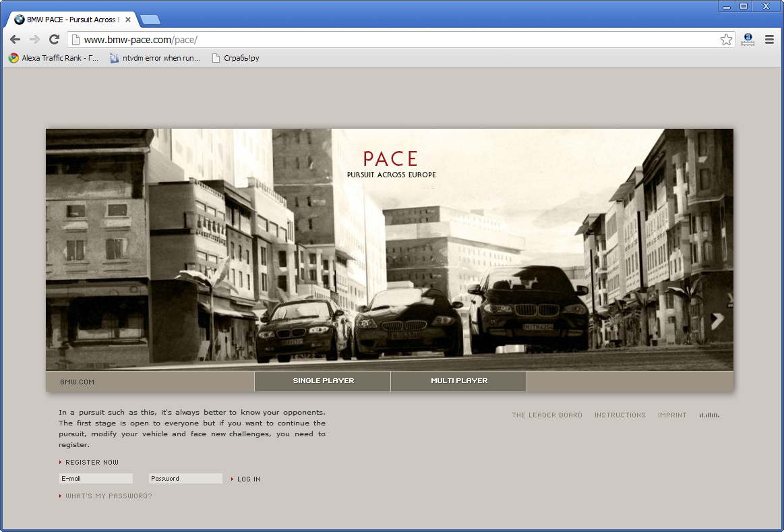784x532 pixels.
Task: Go back using the browser back arrow
Action: click(x=15, y=40)
